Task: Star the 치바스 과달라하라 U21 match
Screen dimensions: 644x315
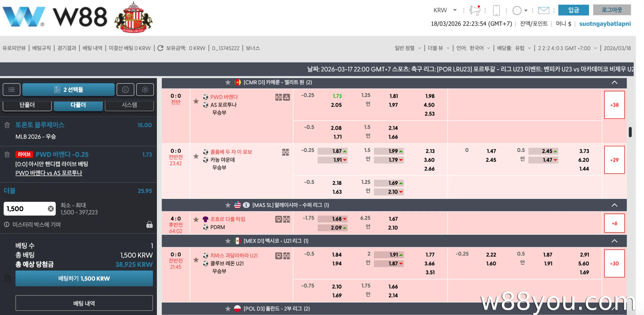Action: click(196, 260)
